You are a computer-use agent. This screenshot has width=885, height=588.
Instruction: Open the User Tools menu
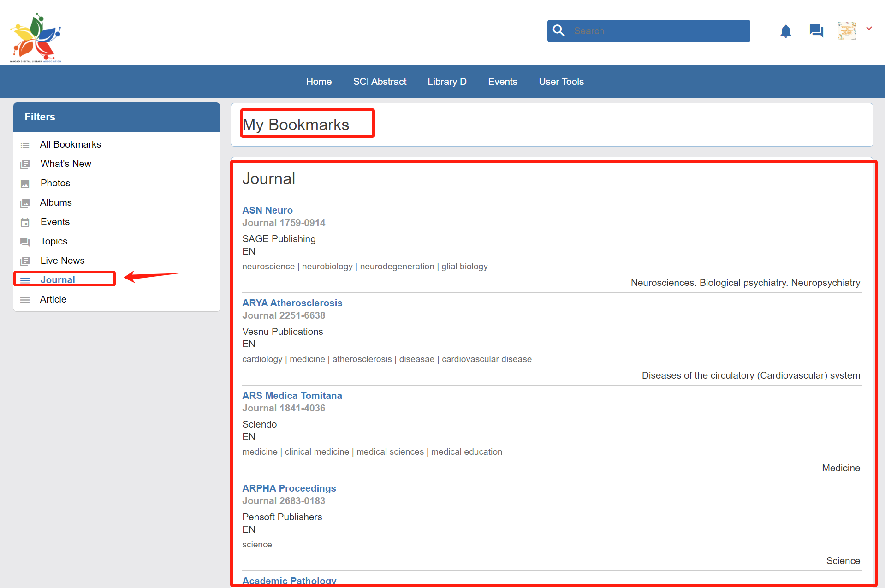point(561,82)
